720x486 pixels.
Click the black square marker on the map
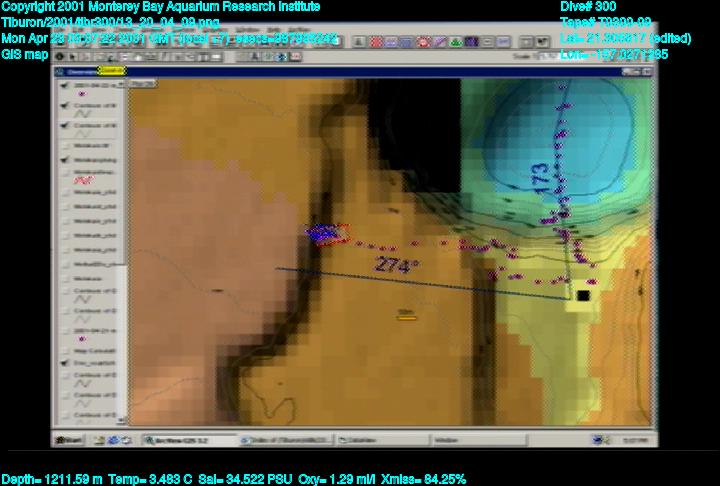coord(582,295)
